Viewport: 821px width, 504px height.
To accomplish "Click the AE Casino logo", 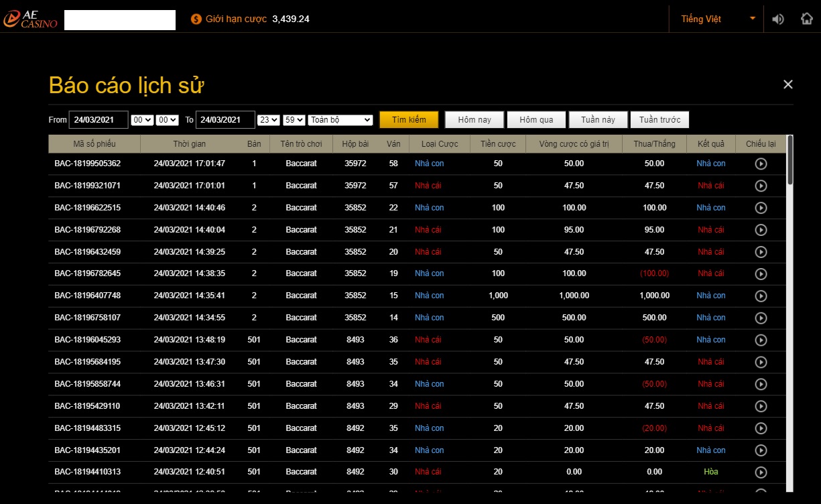I will coord(31,19).
